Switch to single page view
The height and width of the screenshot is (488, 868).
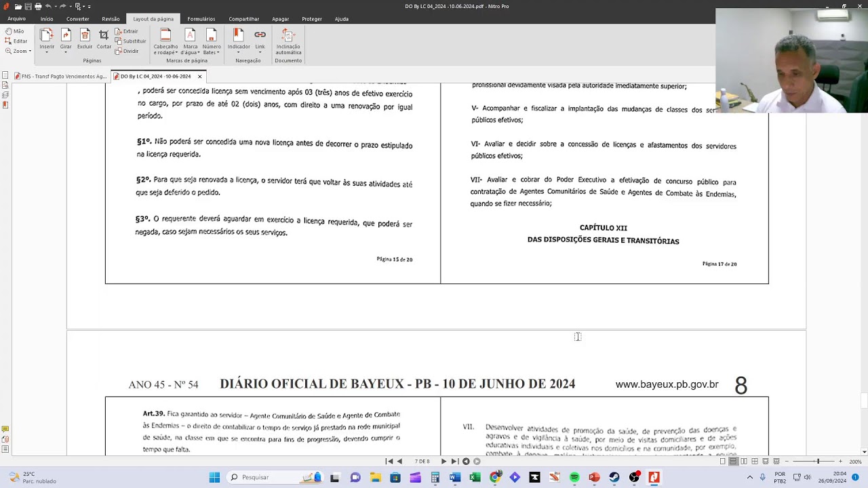tap(722, 462)
